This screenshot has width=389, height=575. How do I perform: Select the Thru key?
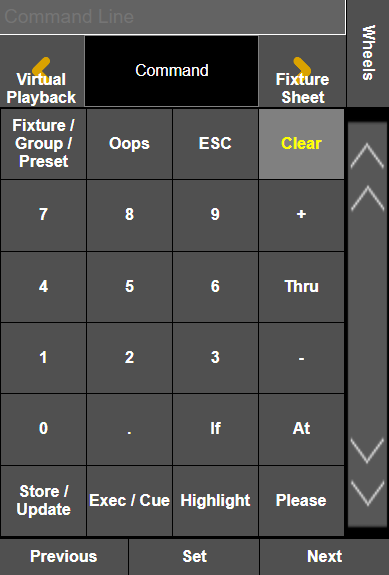pyautogui.click(x=301, y=286)
